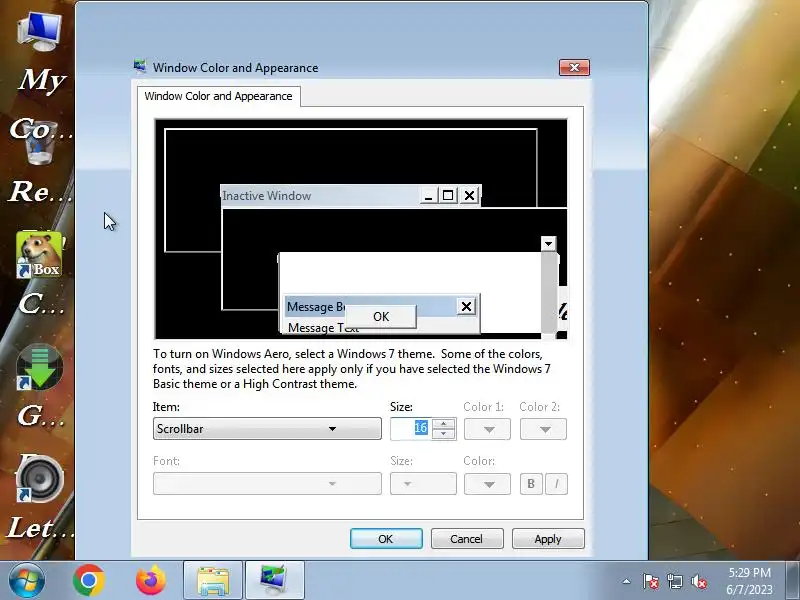
Task: Open the green download arrow shortcut
Action: [x=39, y=367]
